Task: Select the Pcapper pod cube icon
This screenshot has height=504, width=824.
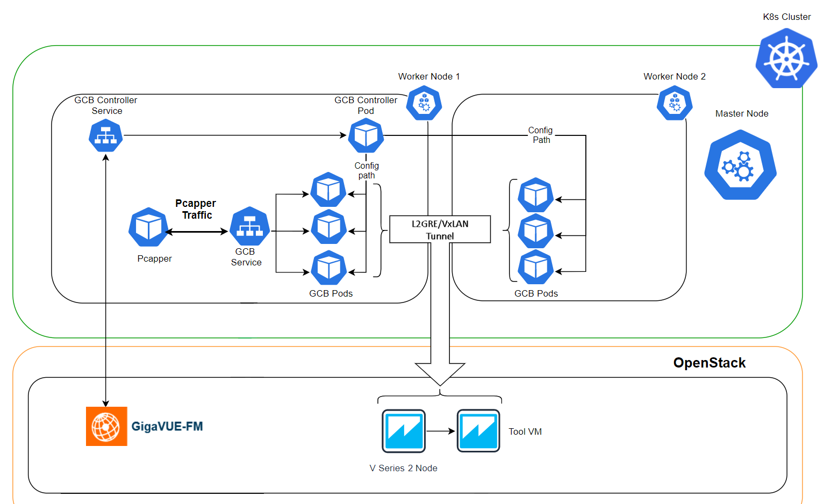Action: [149, 227]
